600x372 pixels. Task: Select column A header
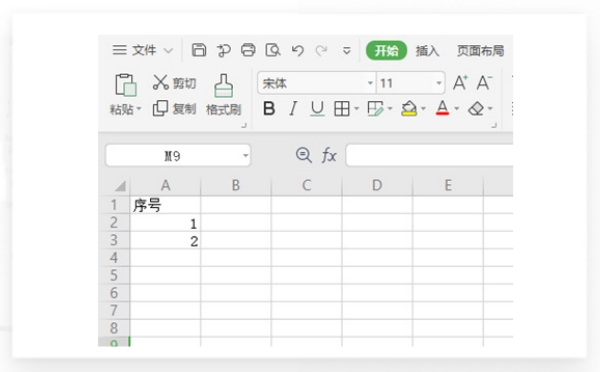(165, 186)
